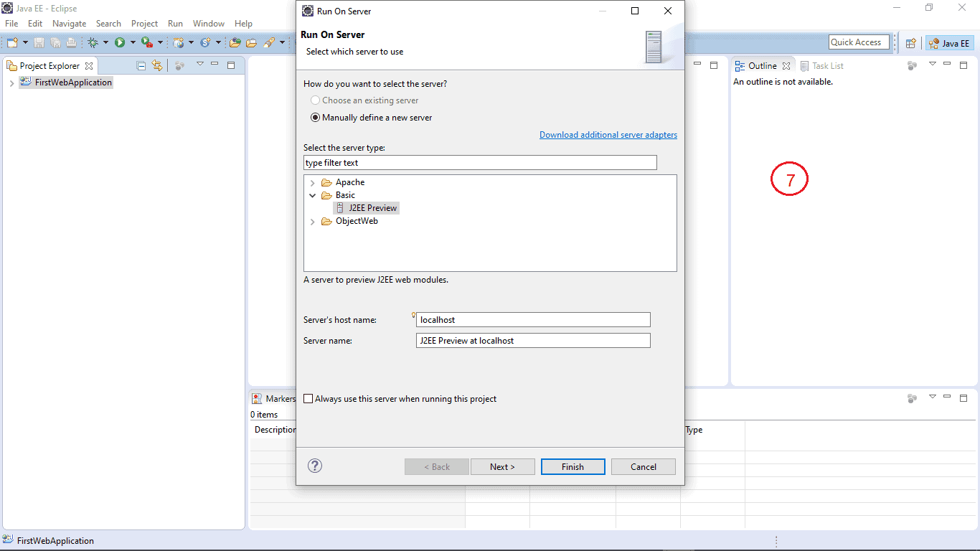Screen dimensions: 980x551
Task: Open the Window menu
Action: [x=209, y=24]
